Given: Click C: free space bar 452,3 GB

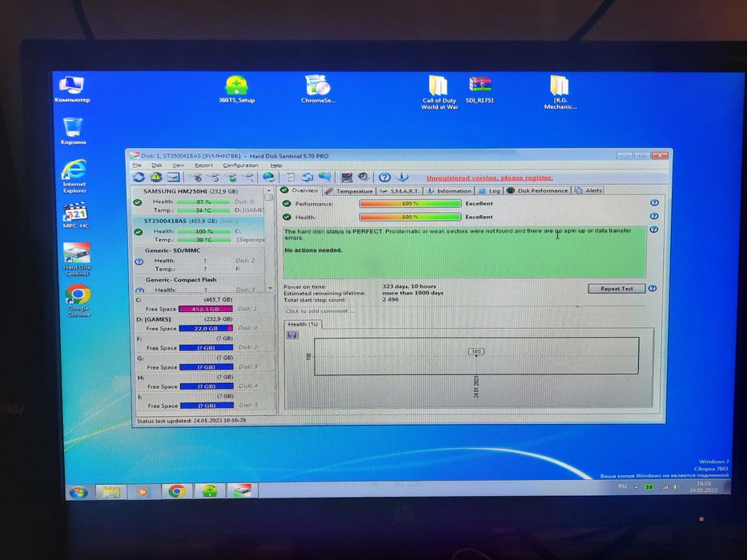Looking at the screenshot, I should (x=205, y=309).
